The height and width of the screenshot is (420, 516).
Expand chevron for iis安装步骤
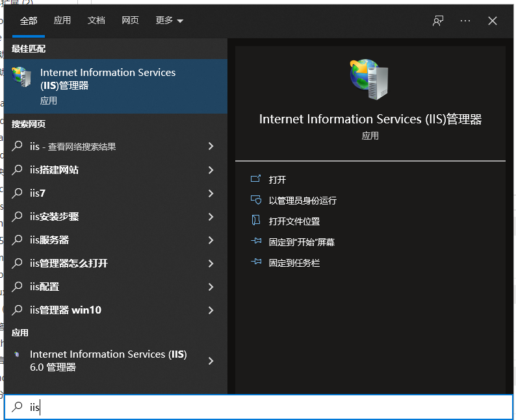click(x=211, y=217)
